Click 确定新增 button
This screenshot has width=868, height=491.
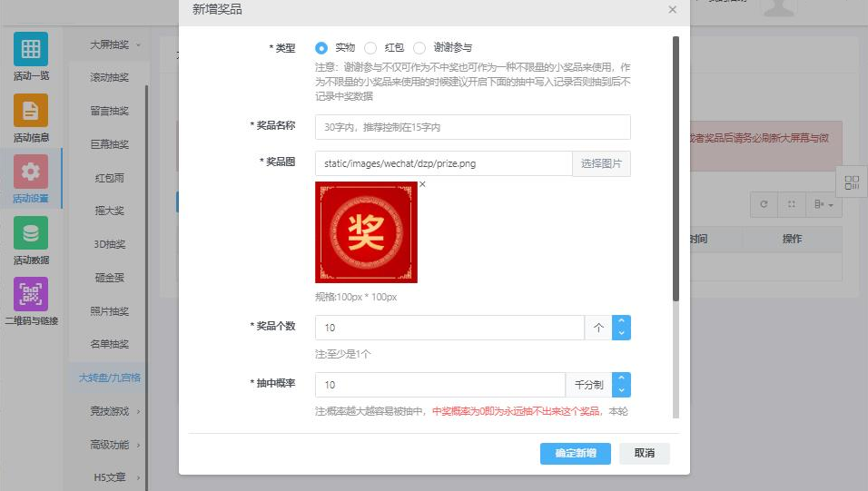click(x=575, y=454)
